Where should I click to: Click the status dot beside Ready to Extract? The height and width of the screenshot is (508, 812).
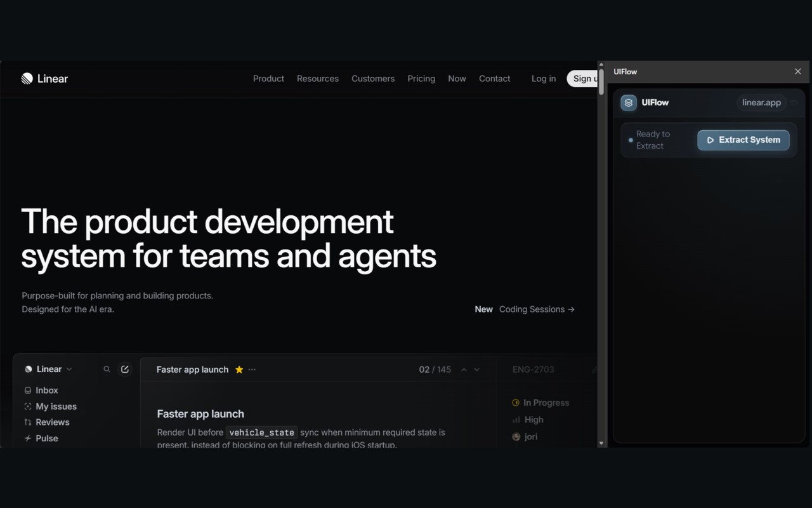click(x=631, y=140)
